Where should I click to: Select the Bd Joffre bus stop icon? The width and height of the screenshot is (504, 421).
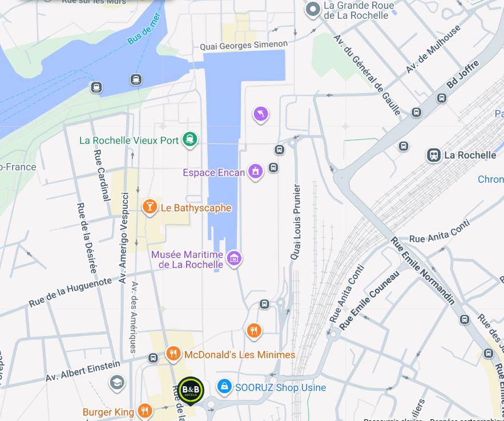(442, 98)
